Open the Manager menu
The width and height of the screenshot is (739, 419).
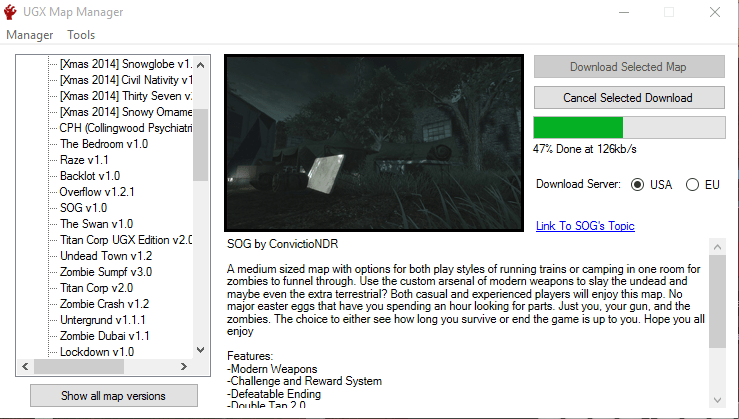(29, 35)
